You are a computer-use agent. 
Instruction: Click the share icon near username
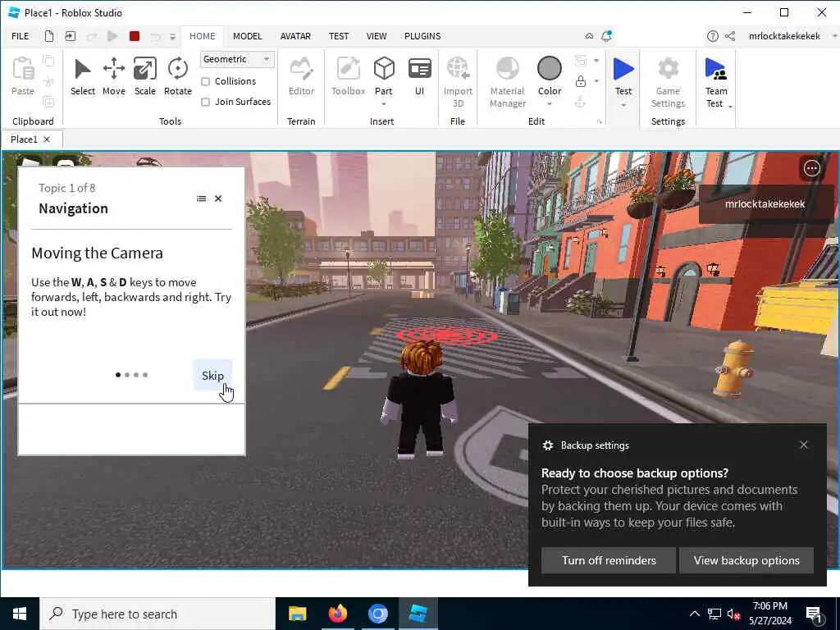[730, 36]
